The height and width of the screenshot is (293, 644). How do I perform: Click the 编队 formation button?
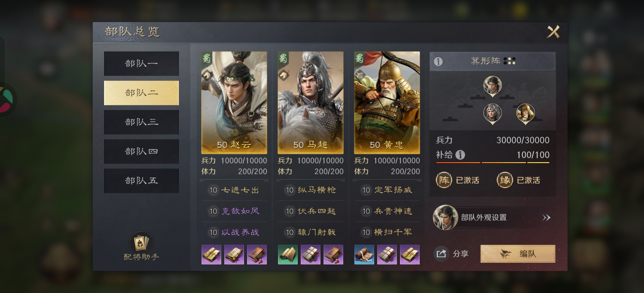[x=518, y=254]
